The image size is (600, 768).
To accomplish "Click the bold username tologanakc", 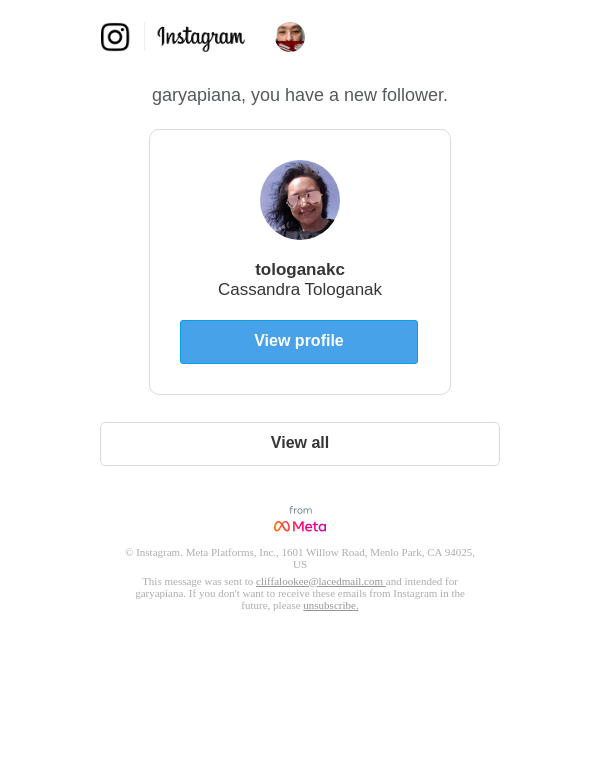I will click(300, 269).
